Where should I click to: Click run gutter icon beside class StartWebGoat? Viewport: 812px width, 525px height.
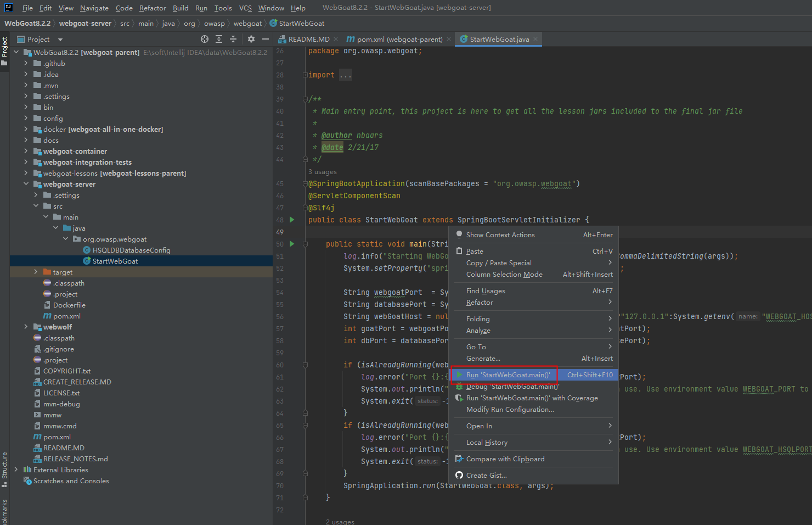click(292, 220)
